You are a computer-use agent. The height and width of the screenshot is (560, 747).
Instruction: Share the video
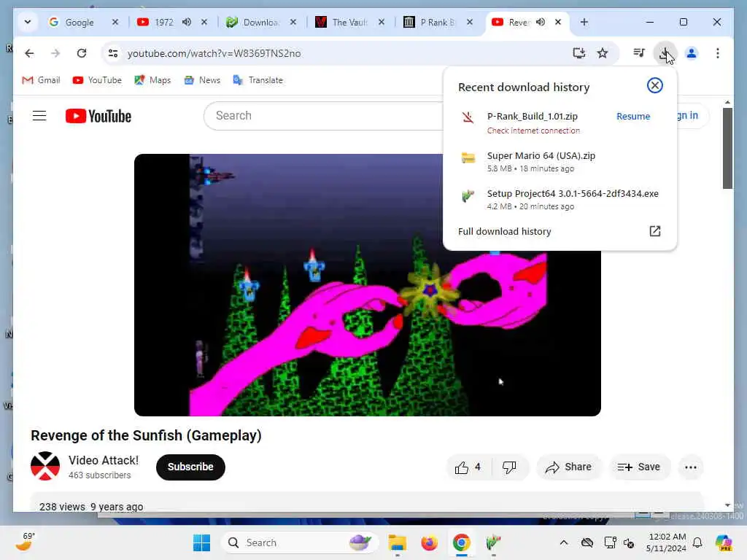click(x=569, y=467)
